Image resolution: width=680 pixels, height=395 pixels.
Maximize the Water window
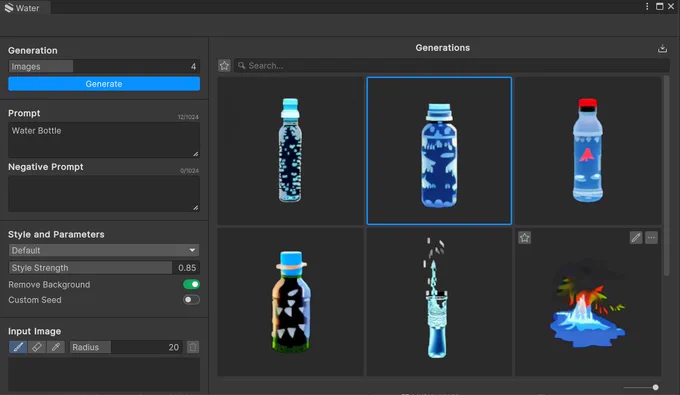pyautogui.click(x=660, y=7)
